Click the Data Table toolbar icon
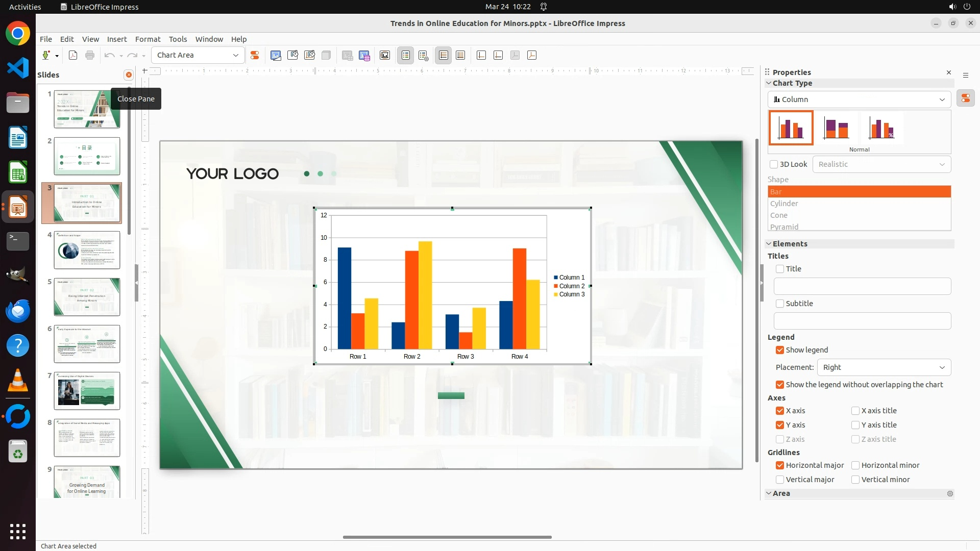980x551 pixels. point(364,55)
